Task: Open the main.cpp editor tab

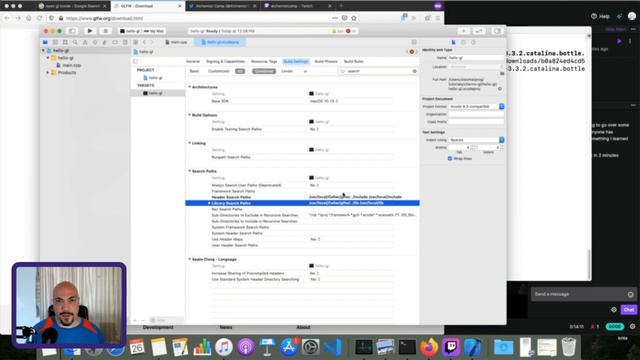Action: coord(176,42)
